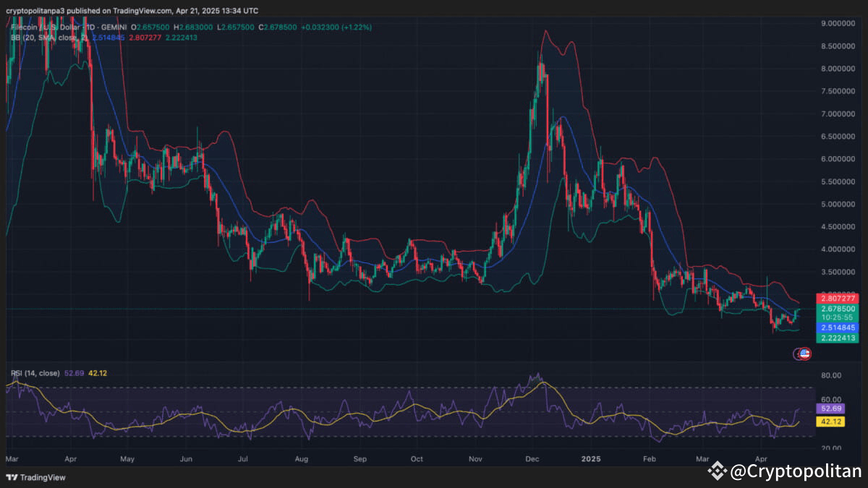The width and height of the screenshot is (868, 488).
Task: Click the 5.500000 price axis level
Action: pos(839,181)
